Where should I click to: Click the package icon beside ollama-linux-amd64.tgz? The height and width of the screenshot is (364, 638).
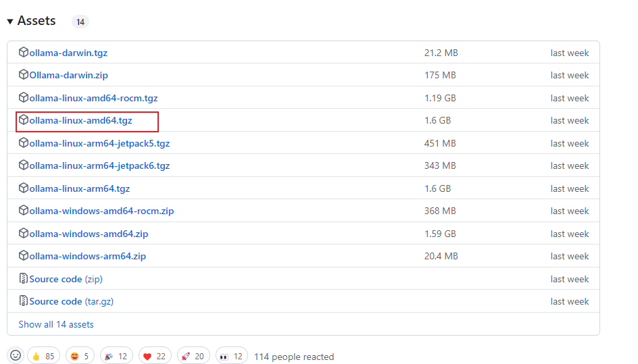coord(24,120)
